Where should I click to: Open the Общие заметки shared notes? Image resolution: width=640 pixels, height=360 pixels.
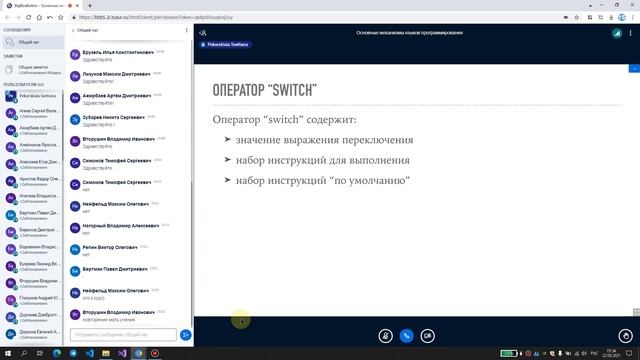pos(33,70)
